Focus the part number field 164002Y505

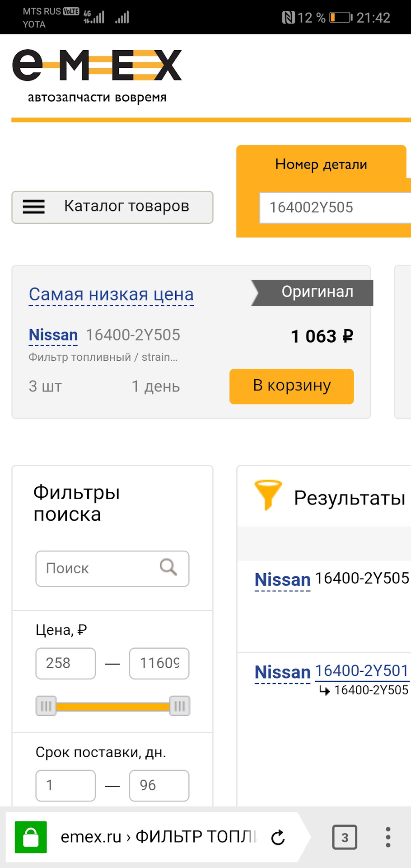(334, 208)
